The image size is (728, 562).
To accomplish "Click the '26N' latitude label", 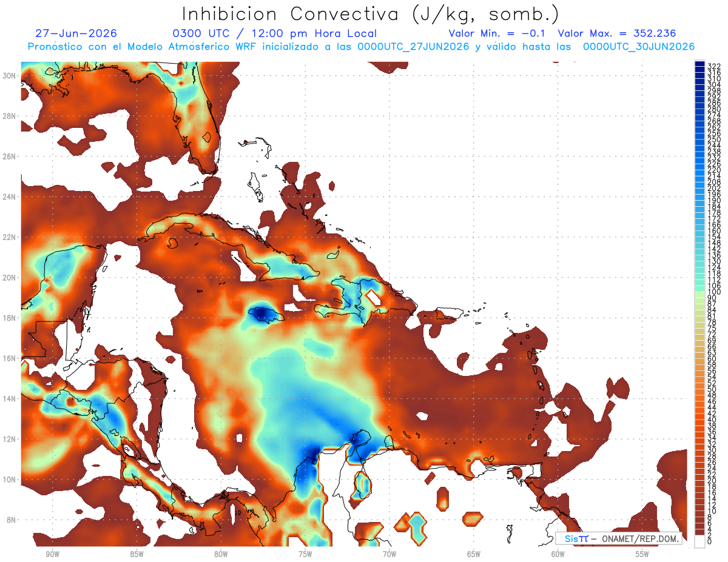I will pyautogui.click(x=10, y=156).
